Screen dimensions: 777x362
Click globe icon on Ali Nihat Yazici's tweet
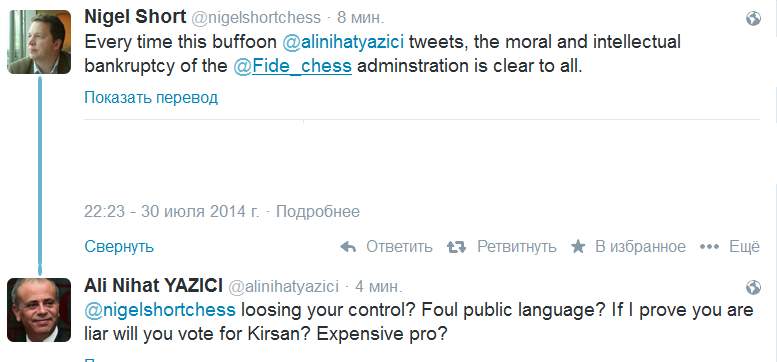click(x=753, y=287)
